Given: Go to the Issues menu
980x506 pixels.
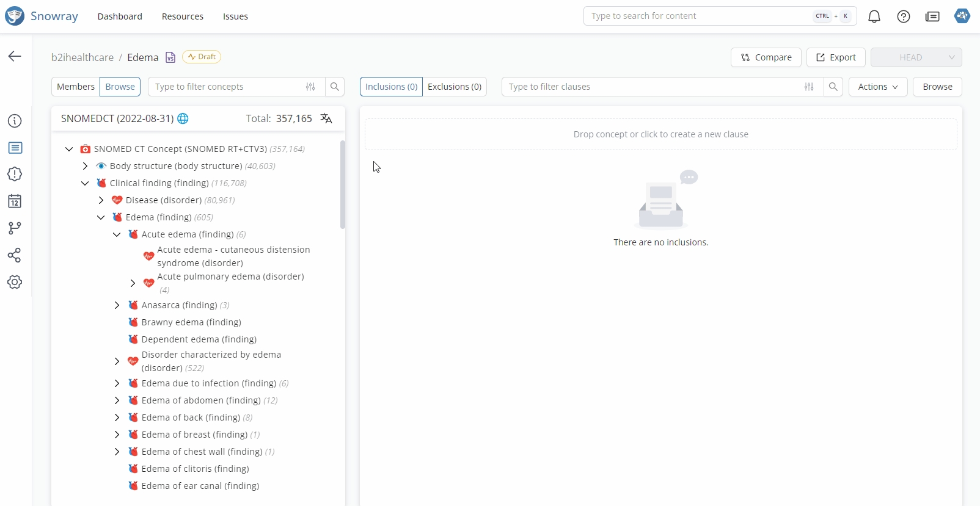Looking at the screenshot, I should tap(235, 16).
